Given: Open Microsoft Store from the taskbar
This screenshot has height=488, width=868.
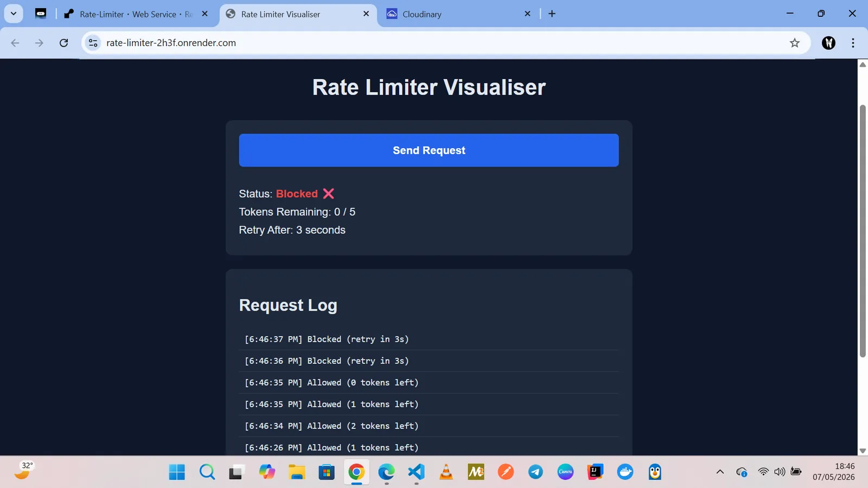Looking at the screenshot, I should pos(326,472).
